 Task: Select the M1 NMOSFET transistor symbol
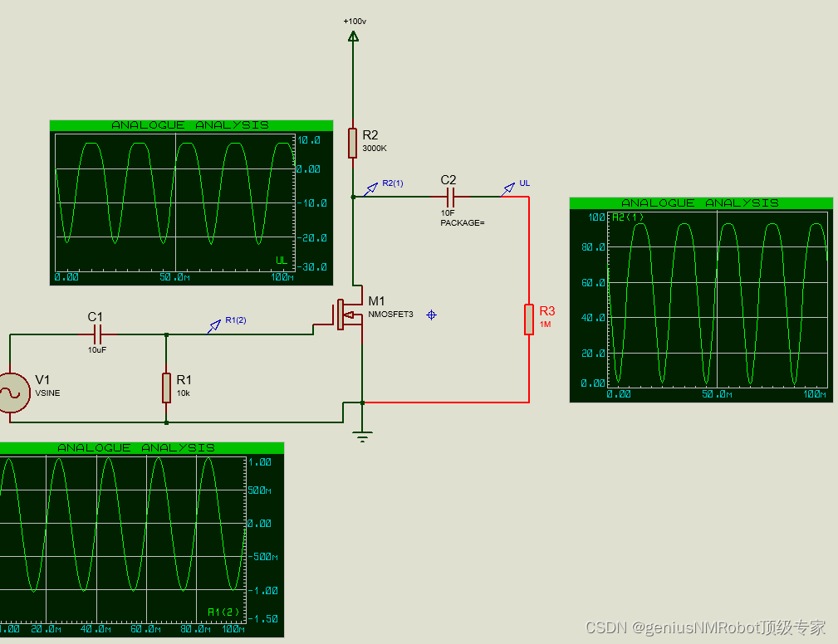347,315
